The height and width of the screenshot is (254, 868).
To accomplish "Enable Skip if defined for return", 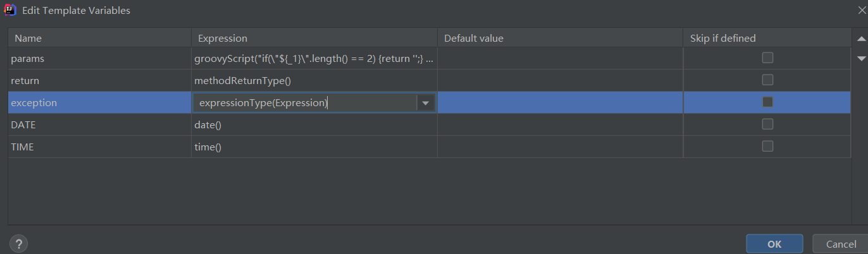I will pyautogui.click(x=767, y=80).
